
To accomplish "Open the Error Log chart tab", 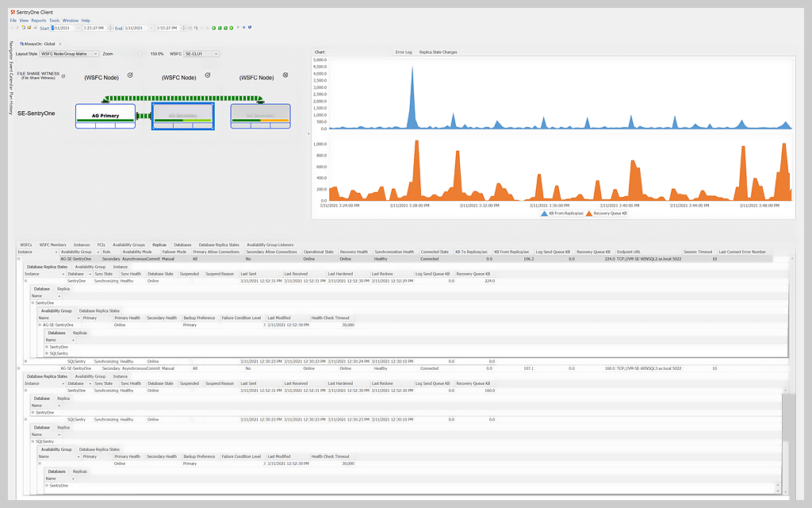I will click(404, 52).
